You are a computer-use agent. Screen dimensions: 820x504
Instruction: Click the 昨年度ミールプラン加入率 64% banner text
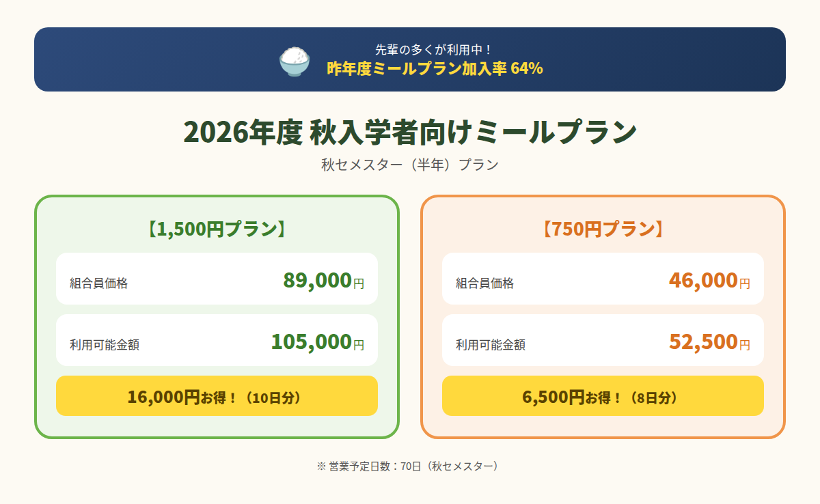(435, 68)
